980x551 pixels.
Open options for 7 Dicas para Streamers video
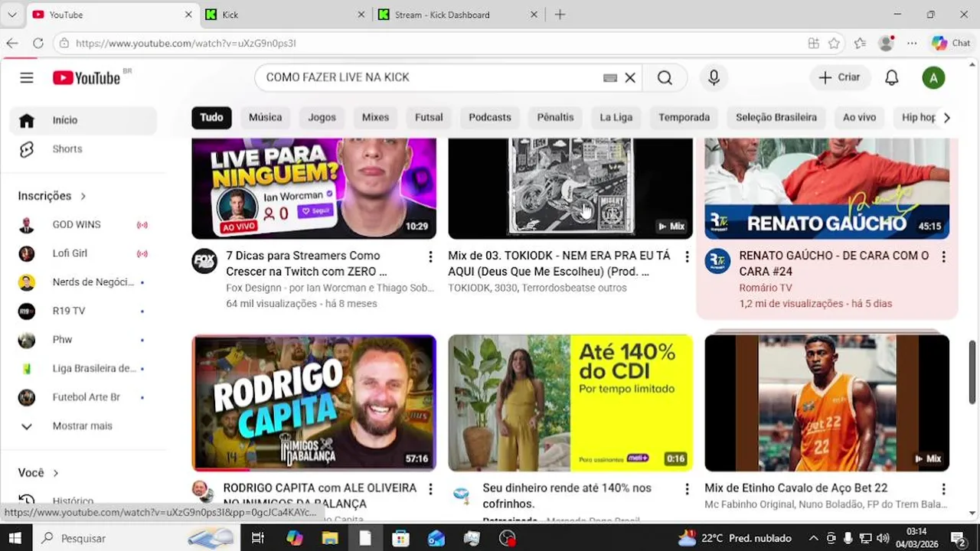click(x=430, y=257)
